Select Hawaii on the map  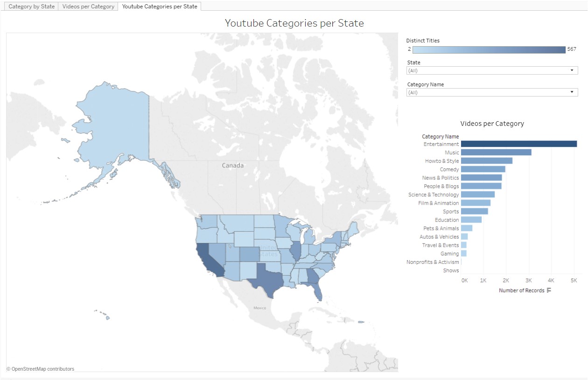pyautogui.click(x=107, y=318)
